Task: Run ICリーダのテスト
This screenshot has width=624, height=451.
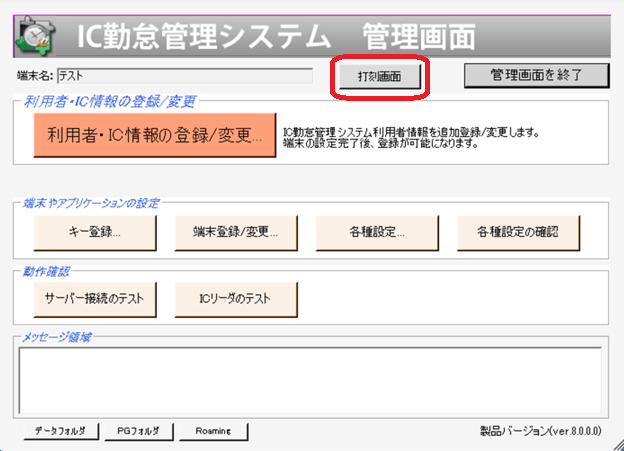Action: point(236,299)
